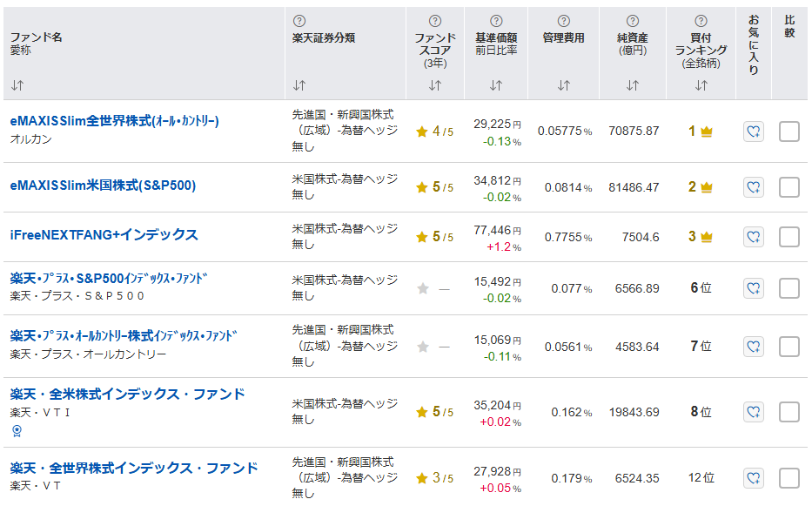Screen dimensions: 812x506
Task: Sort table by 純資産 arrows
Action: pos(633,85)
